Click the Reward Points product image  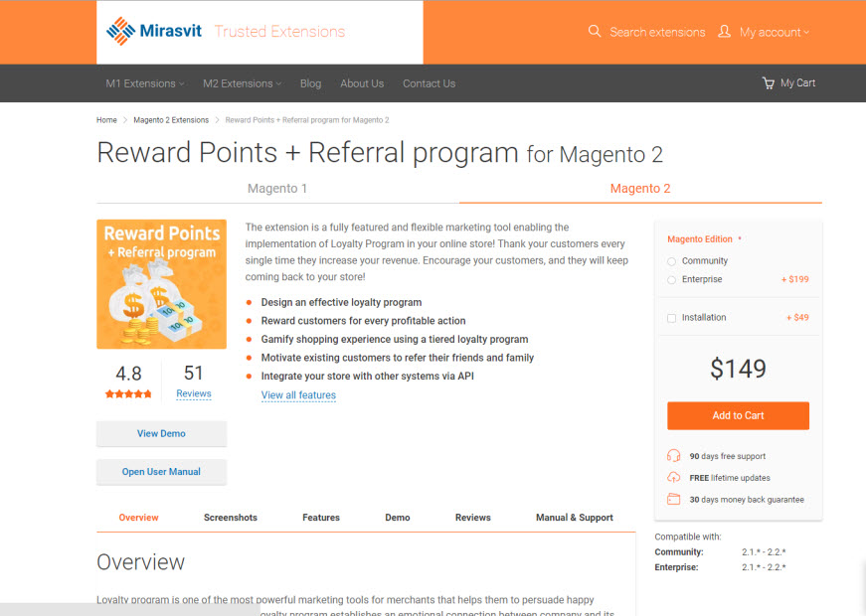click(x=161, y=284)
